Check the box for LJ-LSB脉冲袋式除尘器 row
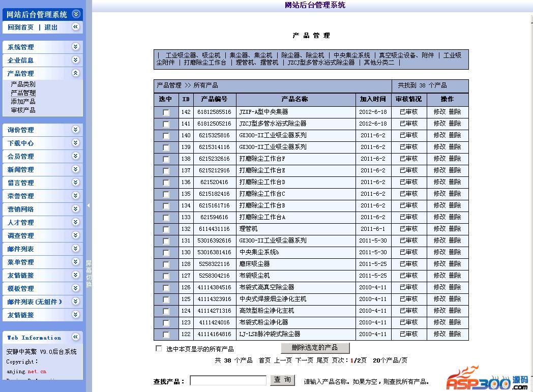This screenshot has height=392, width=533. tap(166, 335)
